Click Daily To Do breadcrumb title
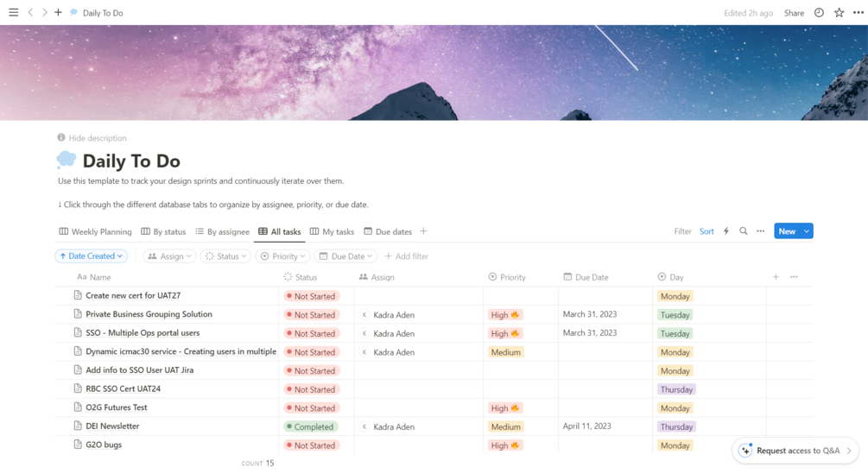 [x=103, y=13]
